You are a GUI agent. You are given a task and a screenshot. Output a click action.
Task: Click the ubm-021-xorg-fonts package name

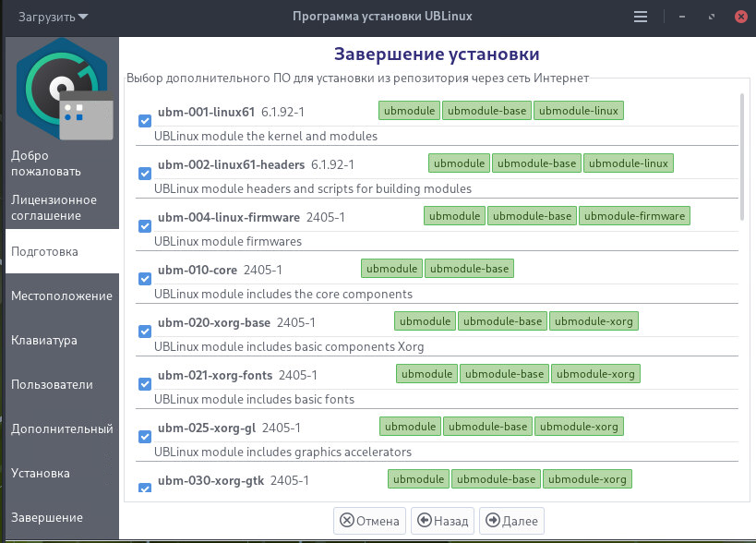pyautogui.click(x=215, y=375)
